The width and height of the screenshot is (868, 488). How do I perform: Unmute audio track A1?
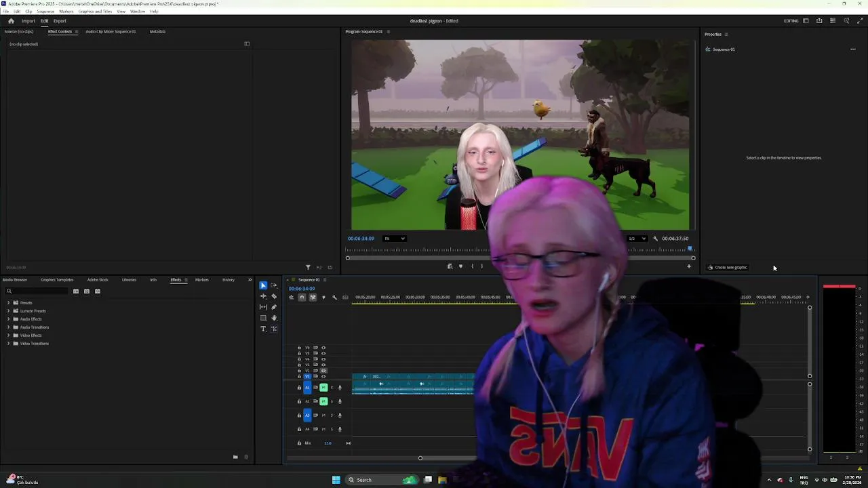coord(323,387)
